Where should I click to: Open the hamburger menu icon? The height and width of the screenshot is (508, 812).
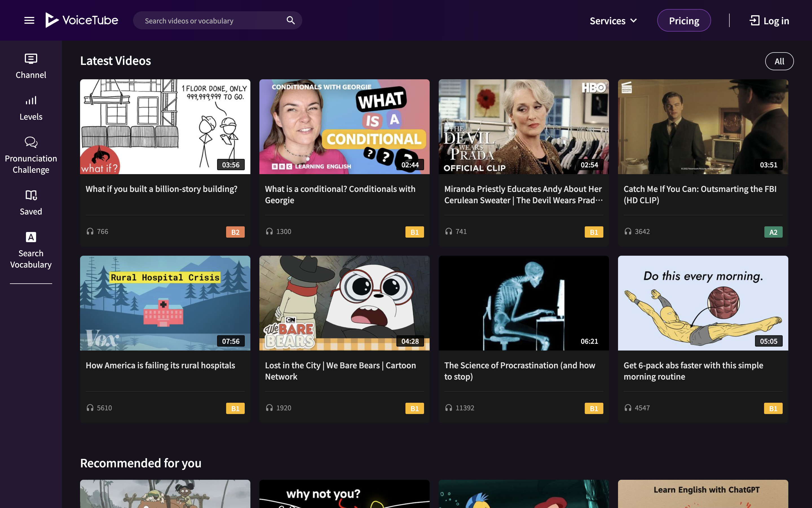click(x=29, y=21)
